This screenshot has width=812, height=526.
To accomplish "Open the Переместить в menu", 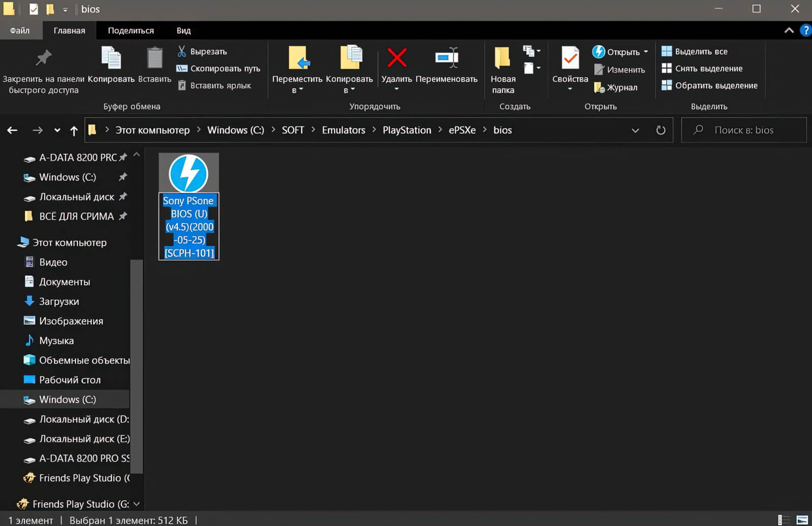I will click(297, 70).
